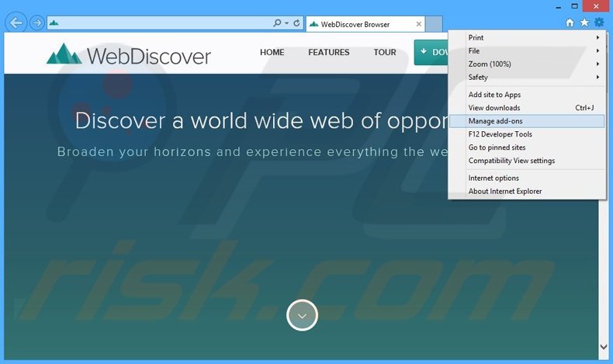Click the site favicon in address bar
The width and height of the screenshot is (613, 364).
point(54,23)
